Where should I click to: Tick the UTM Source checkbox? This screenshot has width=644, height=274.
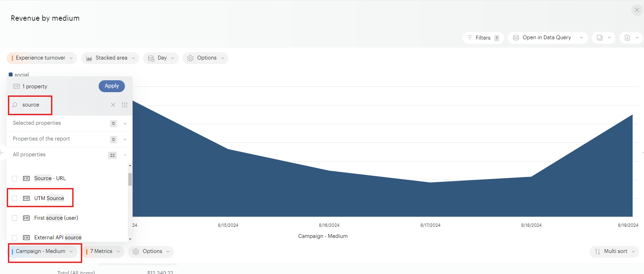15,198
